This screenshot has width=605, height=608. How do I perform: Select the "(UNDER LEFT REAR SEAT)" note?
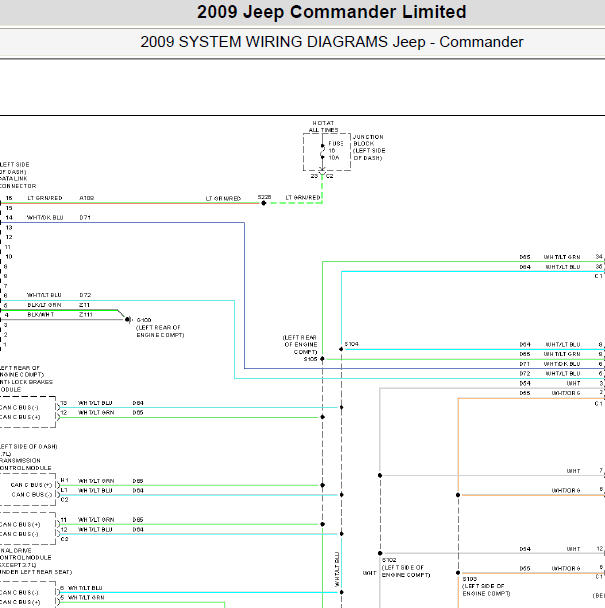click(36, 572)
